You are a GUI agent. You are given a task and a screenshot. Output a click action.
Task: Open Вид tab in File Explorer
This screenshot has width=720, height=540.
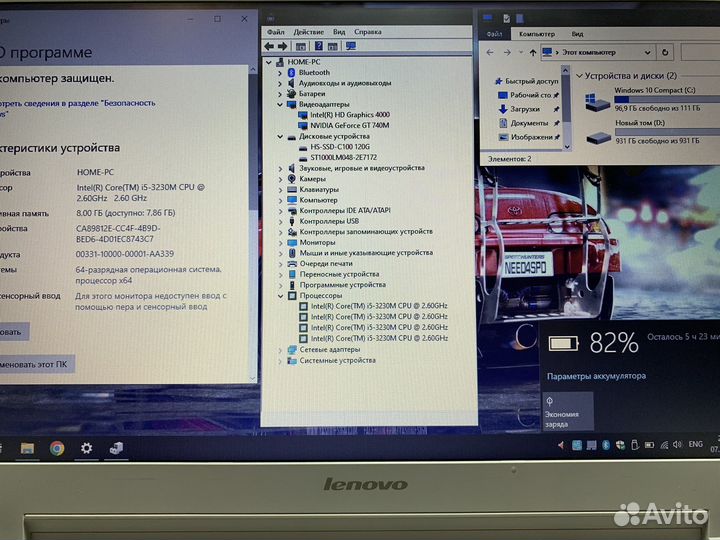coord(577,34)
